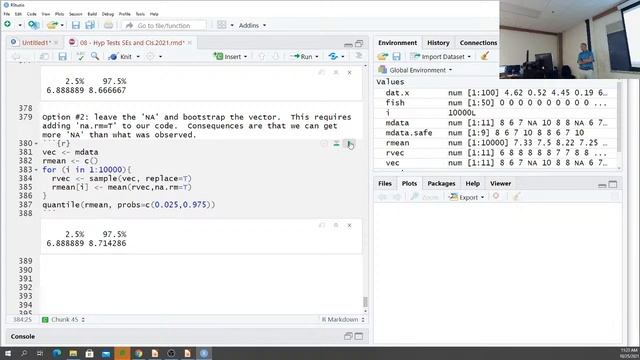Close the 08 - Hyp Tests rmd tab
Image resolution: width=640 pixels, height=360 pixels.
[x=190, y=42]
